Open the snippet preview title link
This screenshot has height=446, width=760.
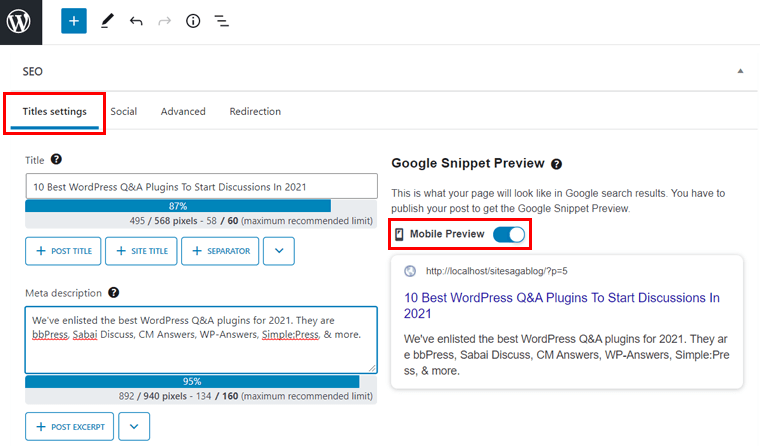tap(562, 305)
